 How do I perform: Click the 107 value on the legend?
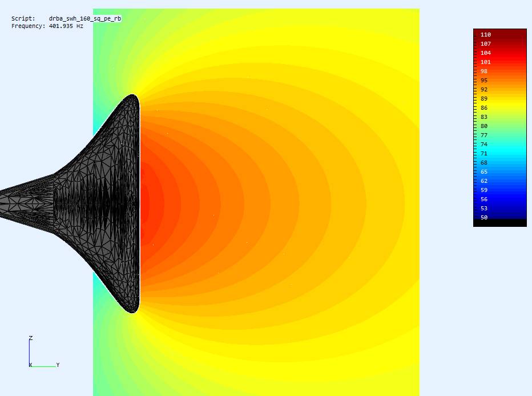coord(486,43)
